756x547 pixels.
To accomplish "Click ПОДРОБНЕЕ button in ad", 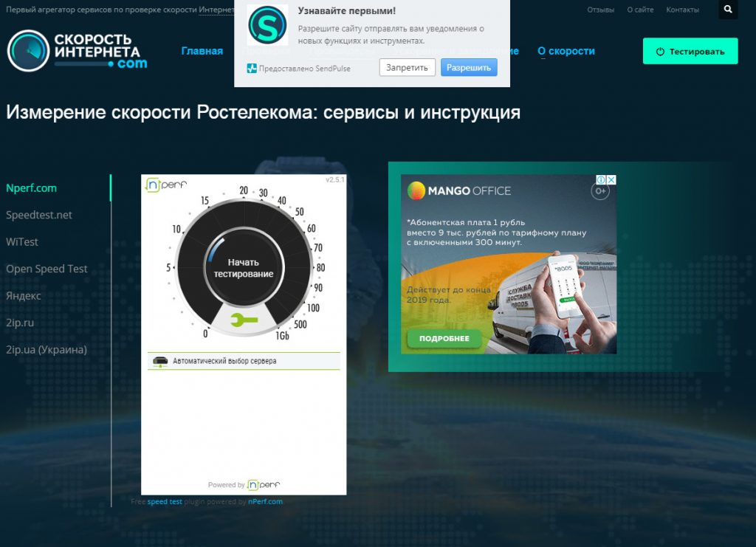I will (x=444, y=338).
